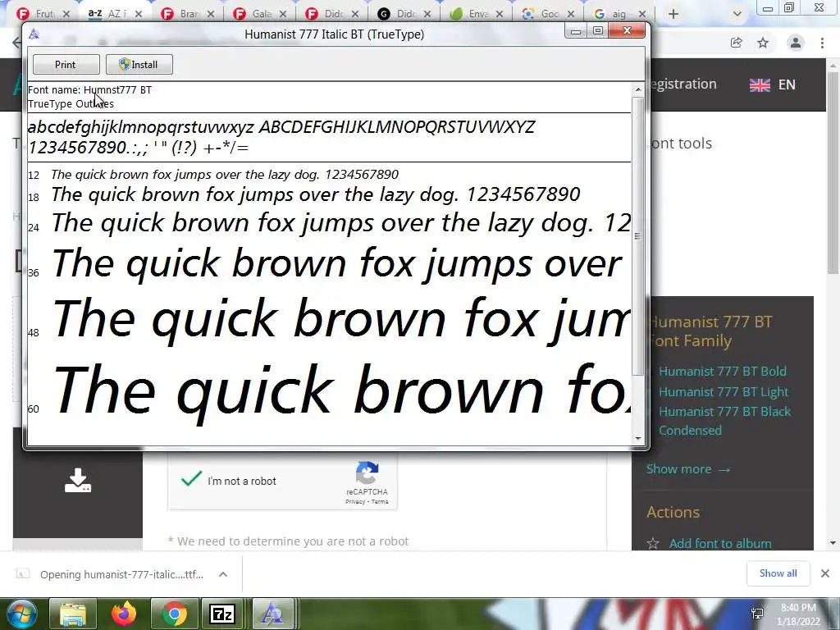
Task: Open Humanist 777 BT Bold link
Action: [723, 372]
